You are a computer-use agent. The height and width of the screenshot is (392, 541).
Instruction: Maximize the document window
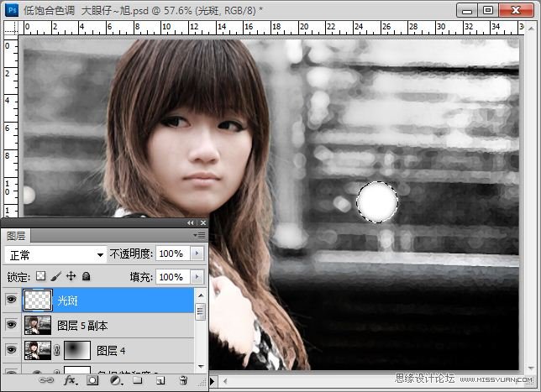point(488,10)
